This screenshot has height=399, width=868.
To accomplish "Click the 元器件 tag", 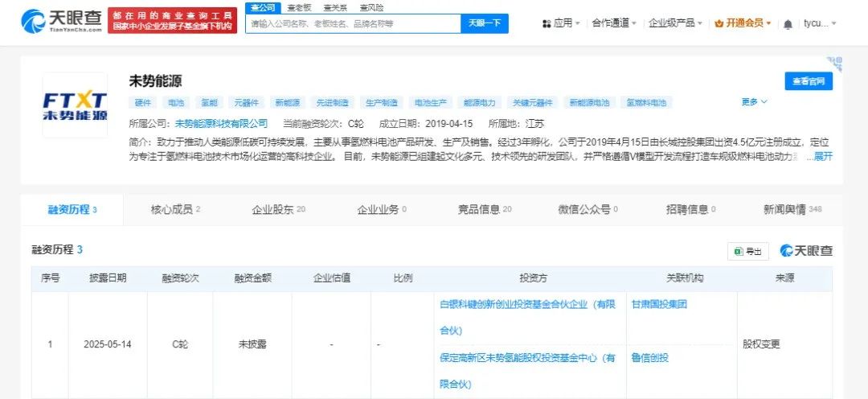I will tap(247, 102).
